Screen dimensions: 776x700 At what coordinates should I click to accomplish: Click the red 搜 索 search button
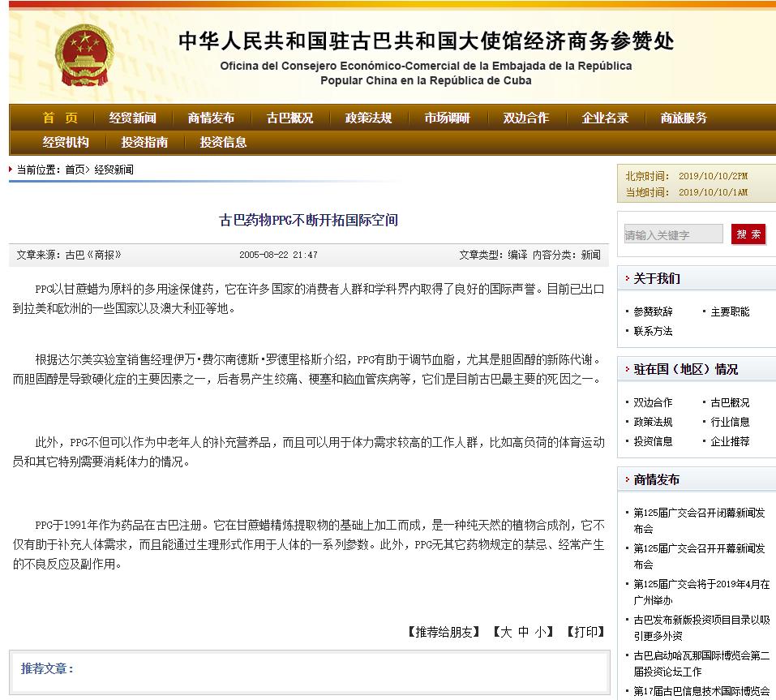point(748,233)
